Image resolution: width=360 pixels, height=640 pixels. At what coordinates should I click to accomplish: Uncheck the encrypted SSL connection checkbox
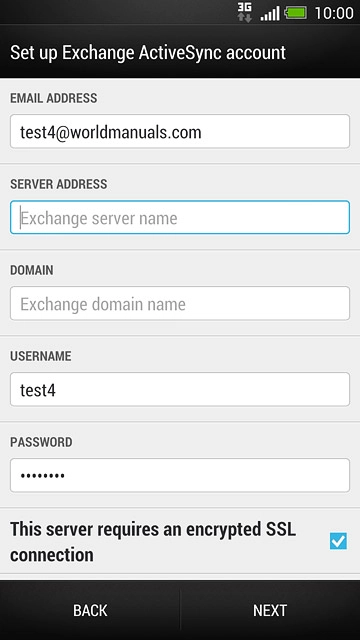tap(338, 541)
